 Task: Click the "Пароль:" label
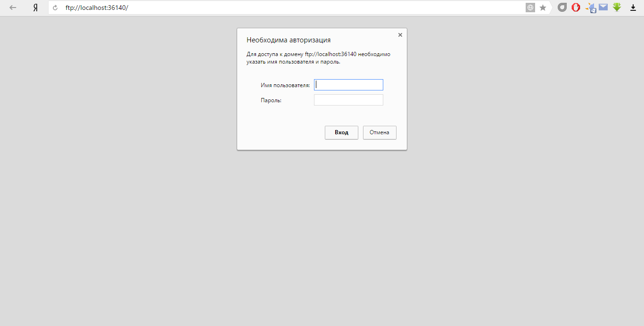[x=271, y=100]
